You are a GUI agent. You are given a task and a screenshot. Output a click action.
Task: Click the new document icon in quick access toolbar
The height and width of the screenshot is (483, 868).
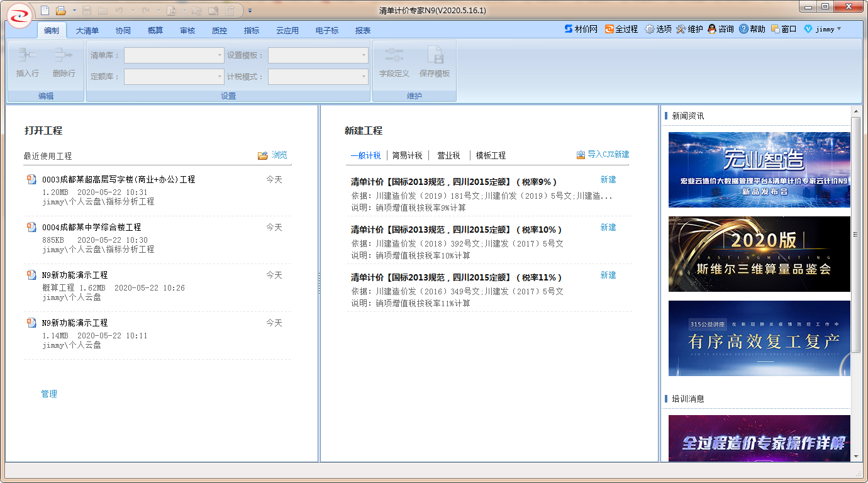(x=44, y=10)
